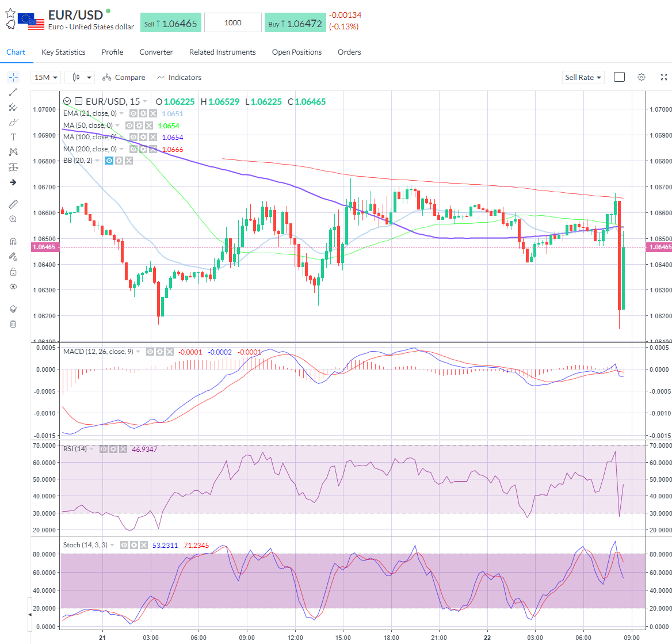Open settings for Stoch indicator
The width and height of the screenshot is (672, 644).
pos(133,545)
